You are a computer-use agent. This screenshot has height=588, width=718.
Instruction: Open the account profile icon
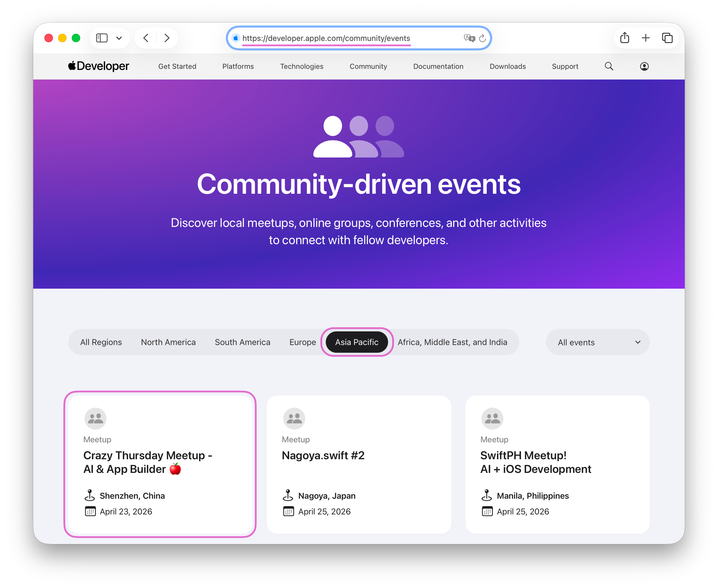coord(644,66)
